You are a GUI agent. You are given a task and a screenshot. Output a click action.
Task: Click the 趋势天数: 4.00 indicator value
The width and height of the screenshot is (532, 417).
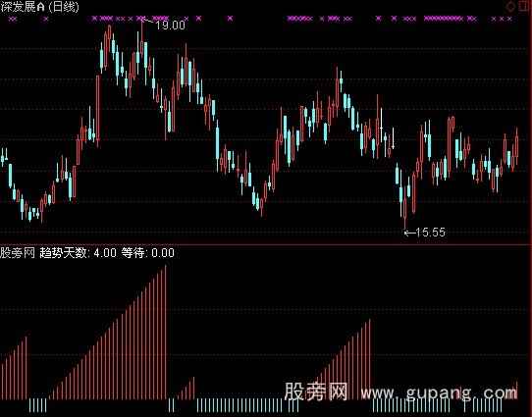pos(79,253)
